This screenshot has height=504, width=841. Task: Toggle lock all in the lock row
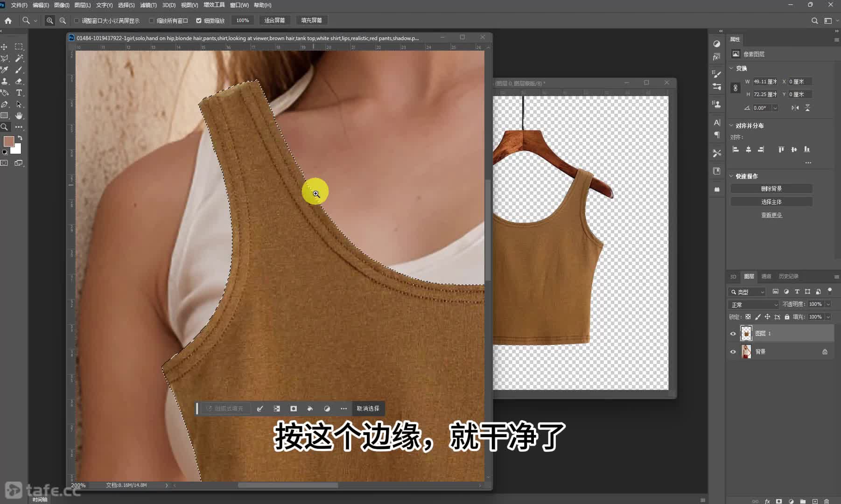click(787, 317)
